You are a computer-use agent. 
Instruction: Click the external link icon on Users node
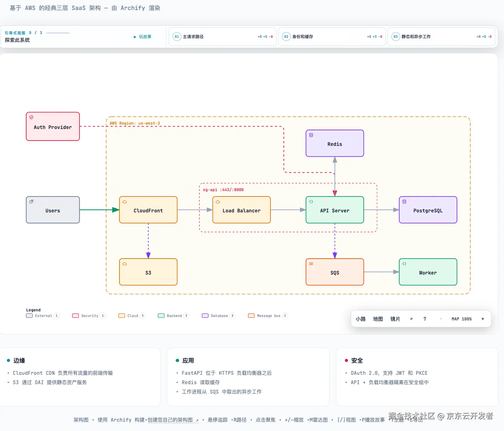point(31,201)
